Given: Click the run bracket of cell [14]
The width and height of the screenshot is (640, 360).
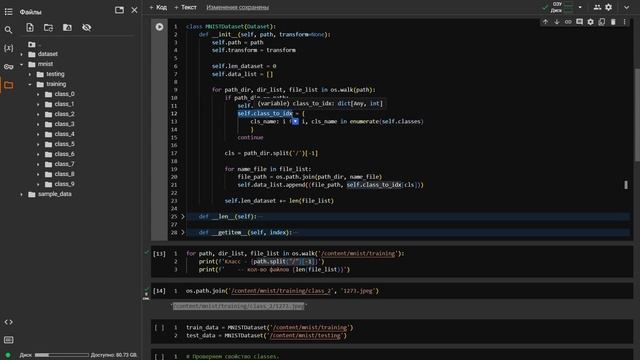Looking at the screenshot, I should coord(159,291).
